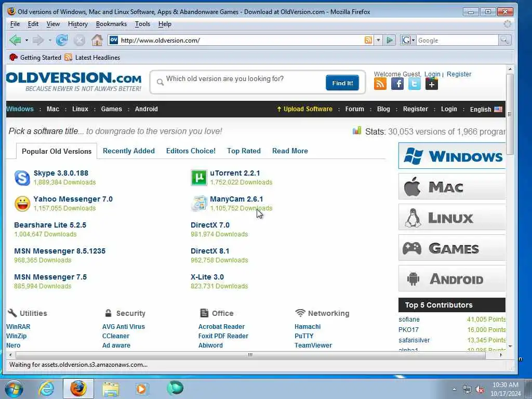Viewport: 532px width, 399px height.
Task: Go to the Firefox home page icon
Action: click(97, 40)
